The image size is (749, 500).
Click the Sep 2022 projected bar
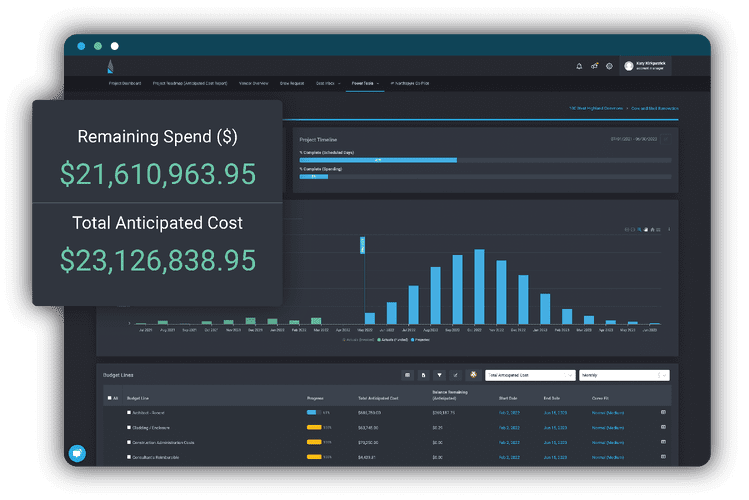[x=457, y=289]
